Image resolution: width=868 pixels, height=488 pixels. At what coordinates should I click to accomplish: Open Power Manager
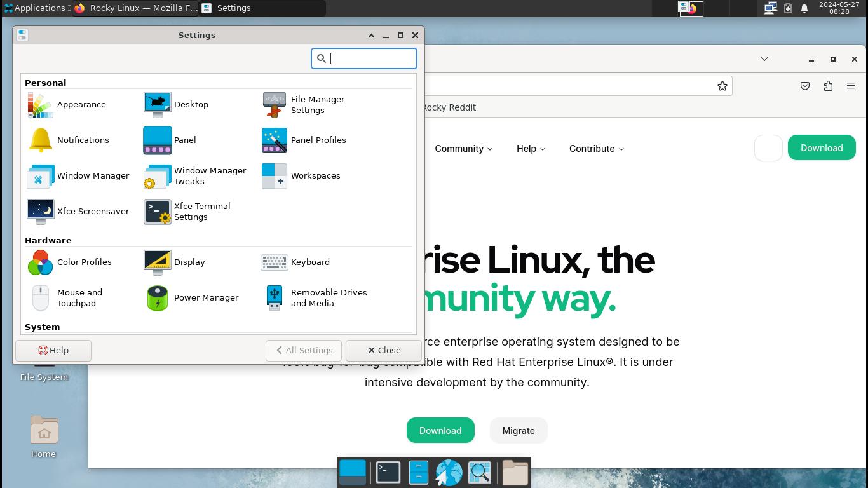point(191,298)
